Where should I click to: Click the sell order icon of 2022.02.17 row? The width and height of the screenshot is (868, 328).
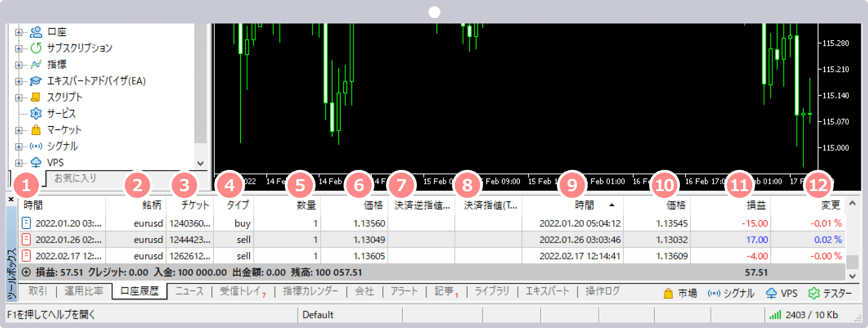tap(26, 255)
